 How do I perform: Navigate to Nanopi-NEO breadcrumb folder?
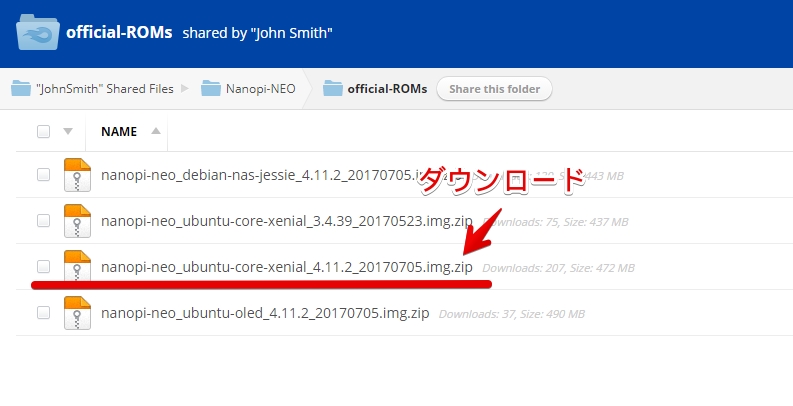click(260, 88)
